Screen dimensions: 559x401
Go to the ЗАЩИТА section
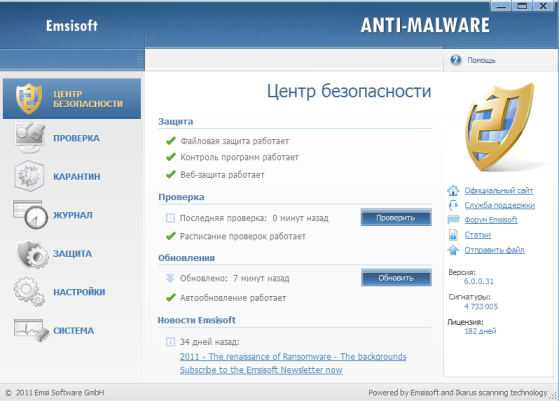pyautogui.click(x=72, y=253)
